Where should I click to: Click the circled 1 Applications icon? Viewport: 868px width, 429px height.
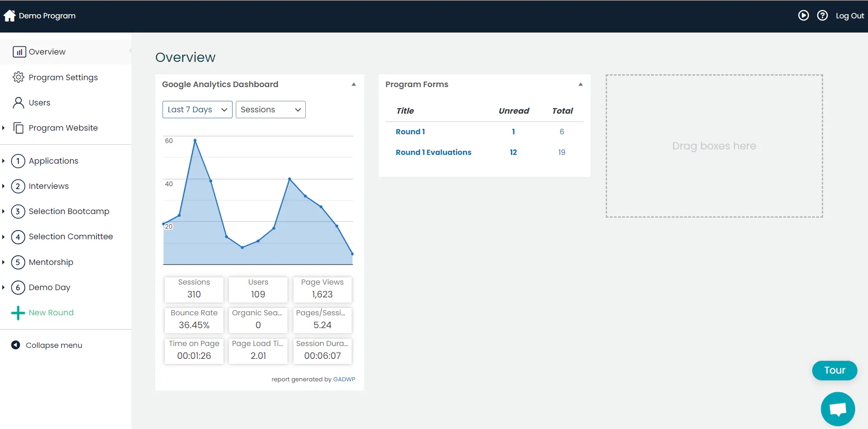[18, 161]
